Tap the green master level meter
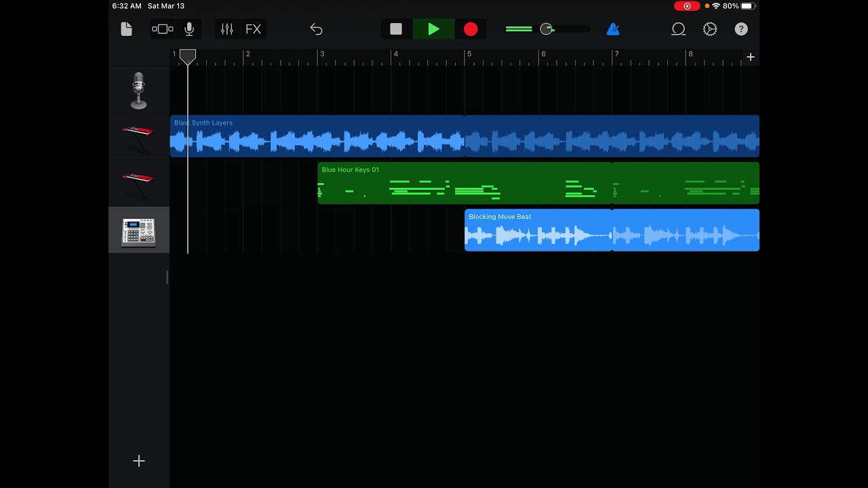Screen dimensions: 868x488 click(519, 29)
